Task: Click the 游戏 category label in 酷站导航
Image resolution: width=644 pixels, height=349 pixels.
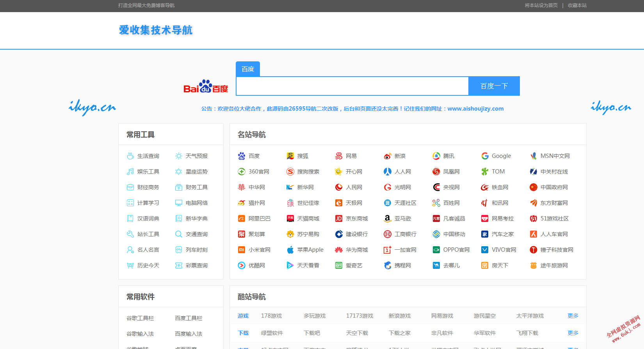Action: (243, 316)
